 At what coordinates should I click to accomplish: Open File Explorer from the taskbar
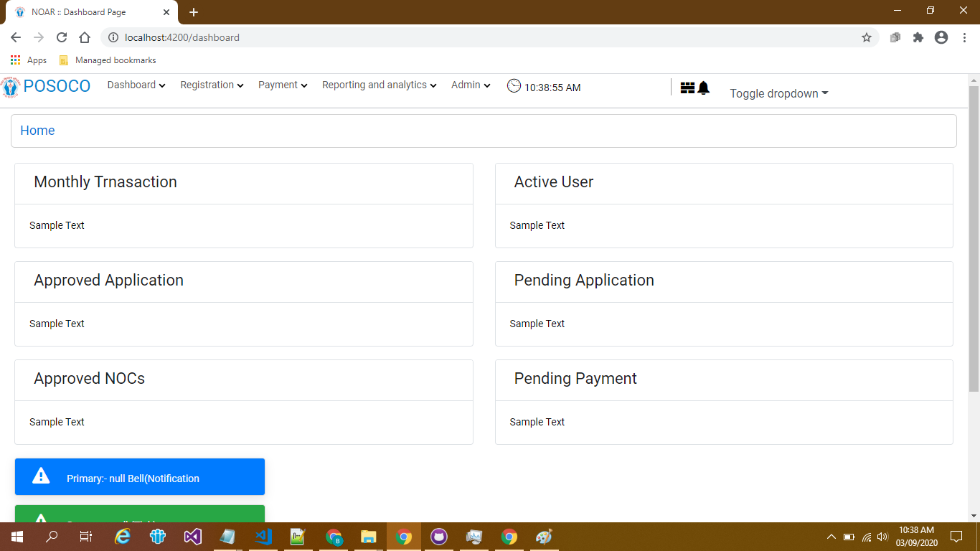(368, 537)
